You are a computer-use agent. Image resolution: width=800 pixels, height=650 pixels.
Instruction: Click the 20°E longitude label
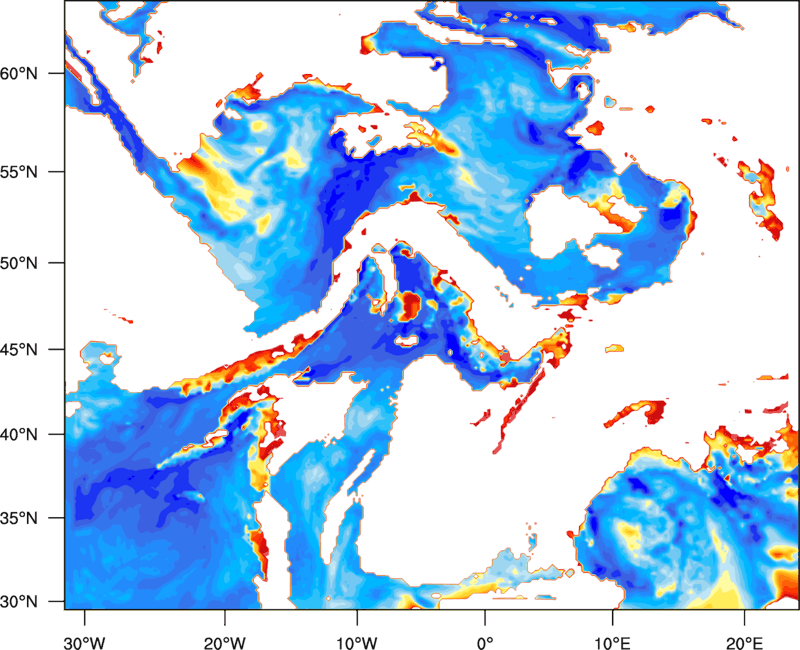[x=744, y=643]
